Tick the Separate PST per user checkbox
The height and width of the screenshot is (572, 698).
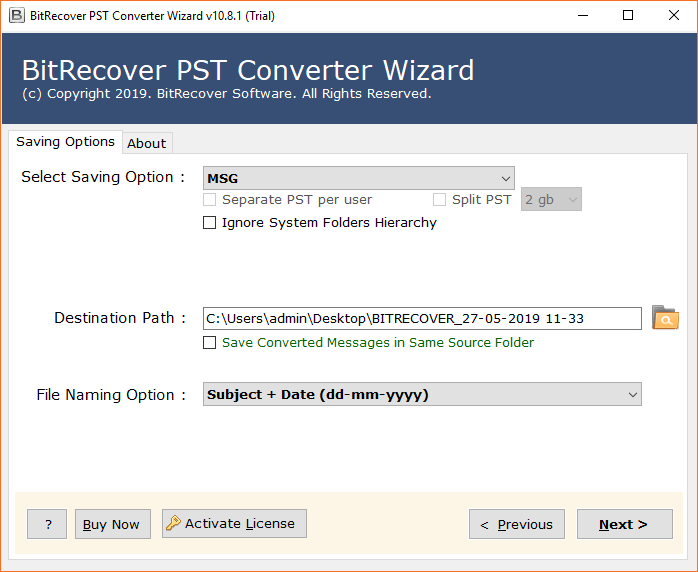pos(209,200)
